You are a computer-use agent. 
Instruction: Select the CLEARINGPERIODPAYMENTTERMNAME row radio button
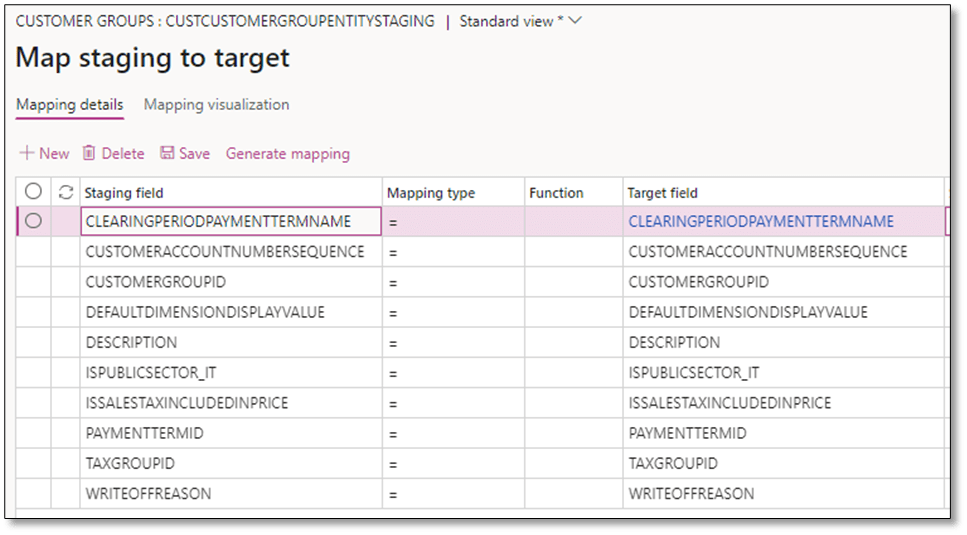[33, 222]
